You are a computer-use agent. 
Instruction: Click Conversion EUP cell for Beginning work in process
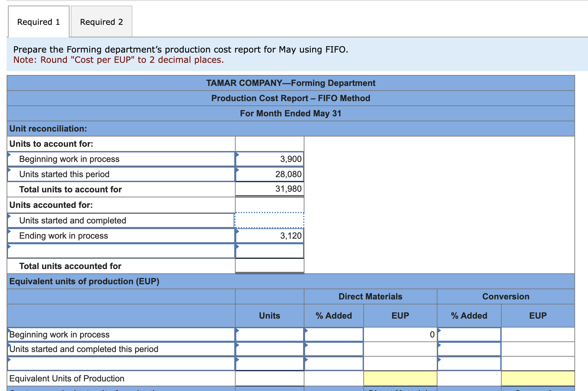[538, 334]
